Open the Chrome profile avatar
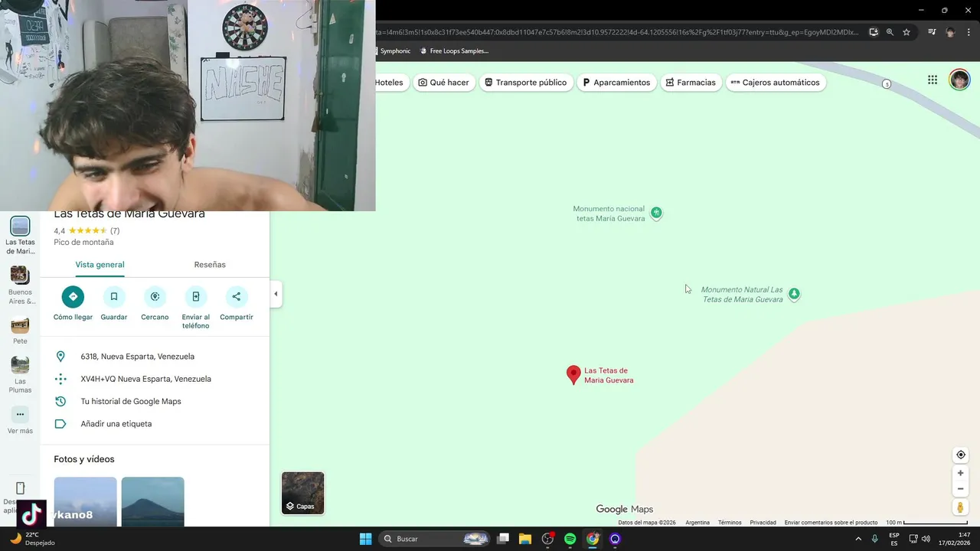This screenshot has width=980, height=551. 950,32
